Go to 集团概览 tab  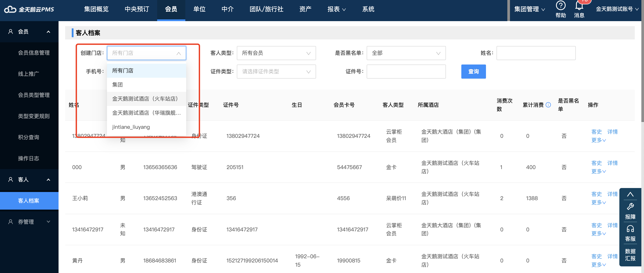pos(96,9)
